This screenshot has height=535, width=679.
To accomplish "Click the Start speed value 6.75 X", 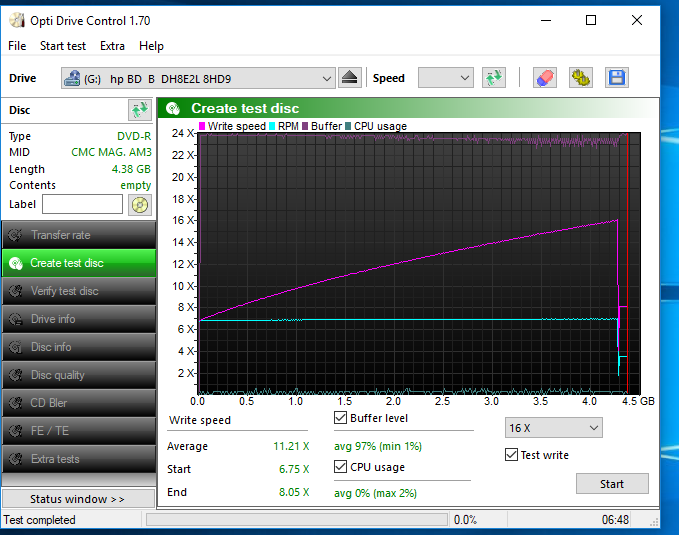I will click(294, 469).
